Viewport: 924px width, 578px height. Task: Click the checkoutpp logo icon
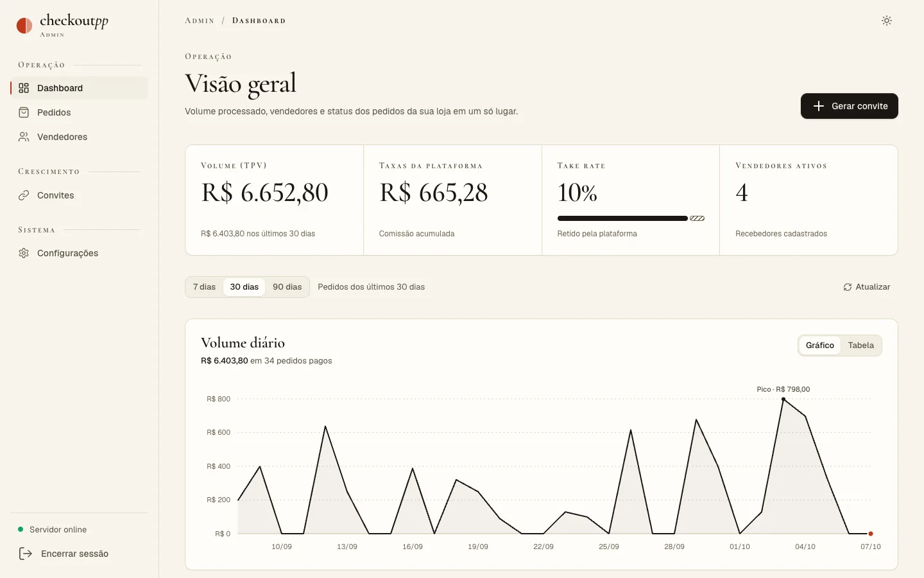point(24,26)
